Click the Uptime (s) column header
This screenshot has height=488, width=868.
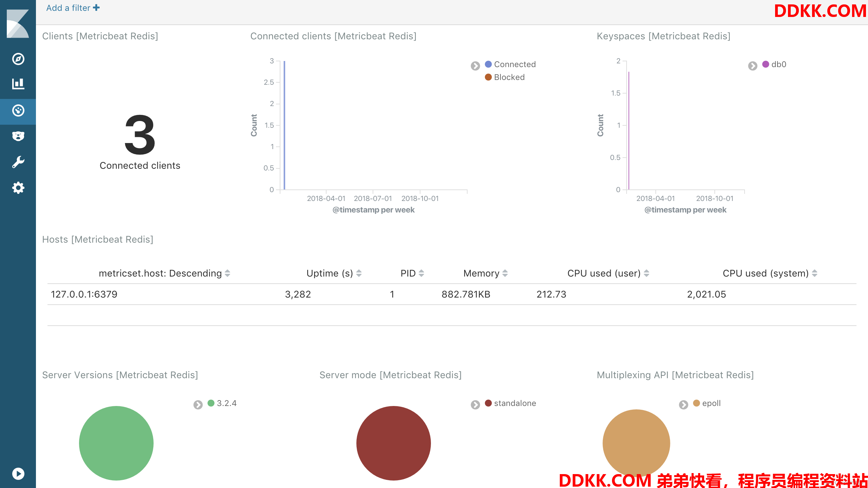click(x=330, y=273)
